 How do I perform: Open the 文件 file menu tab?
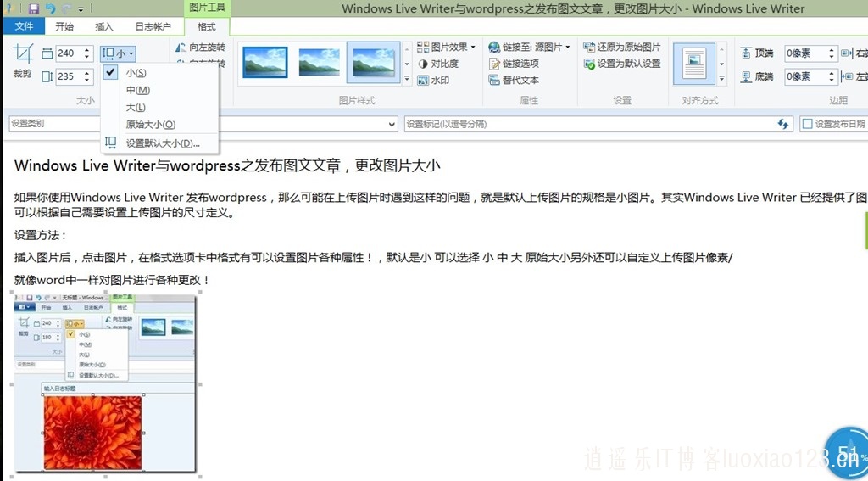point(24,26)
